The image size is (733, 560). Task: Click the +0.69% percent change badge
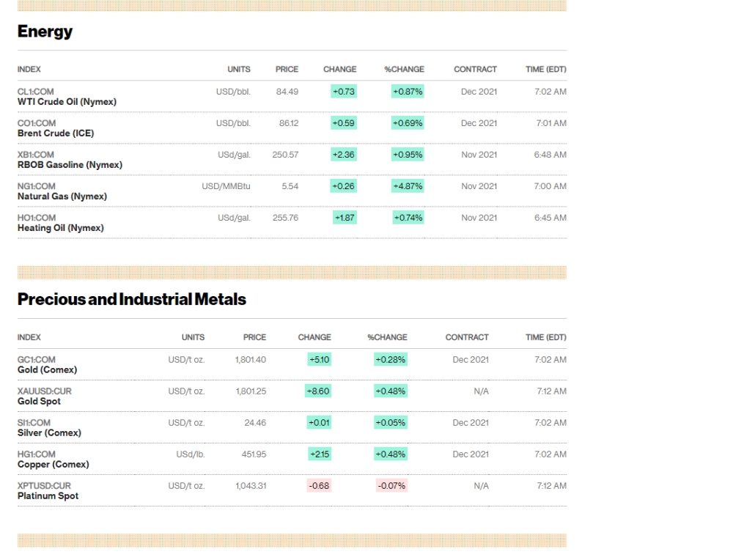coord(408,123)
